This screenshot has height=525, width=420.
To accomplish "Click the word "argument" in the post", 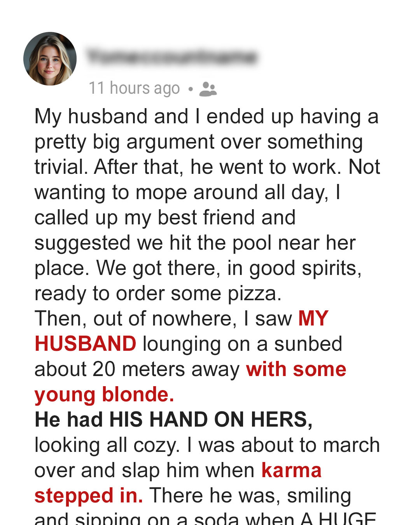I will click(x=170, y=142).
